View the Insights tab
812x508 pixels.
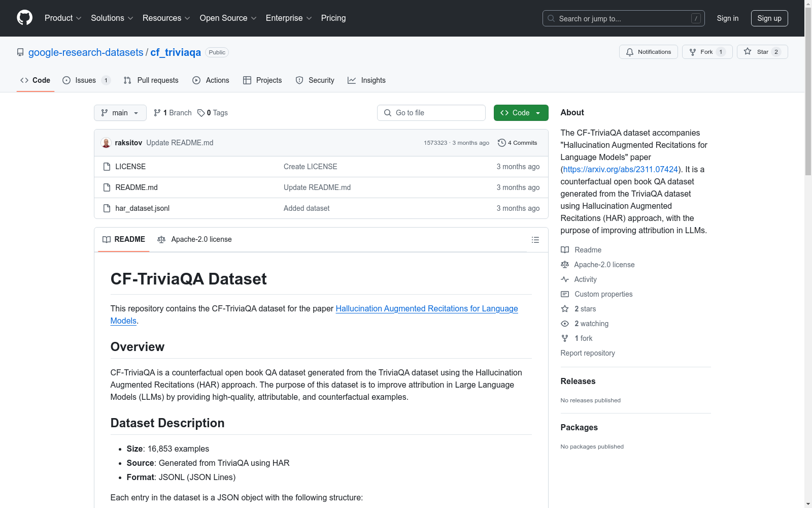pos(366,80)
